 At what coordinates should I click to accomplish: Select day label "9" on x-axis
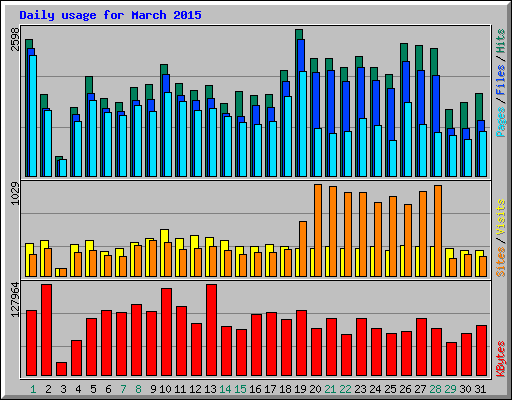tap(153, 389)
